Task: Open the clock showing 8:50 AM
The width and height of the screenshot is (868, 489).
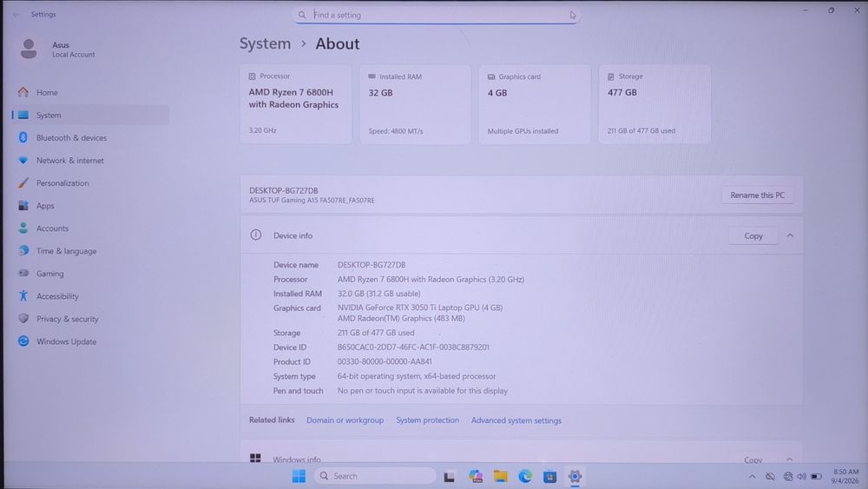Action: coord(845,476)
